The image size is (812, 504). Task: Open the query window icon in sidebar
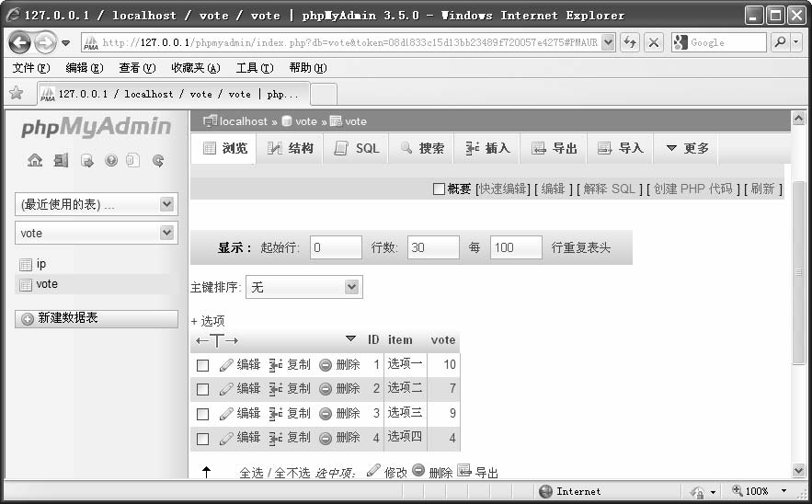coord(87,161)
